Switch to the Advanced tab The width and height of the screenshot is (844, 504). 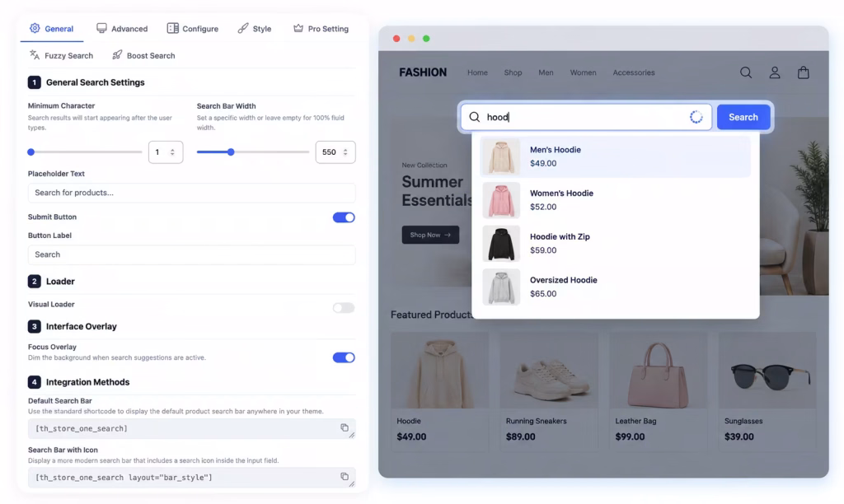click(x=122, y=29)
